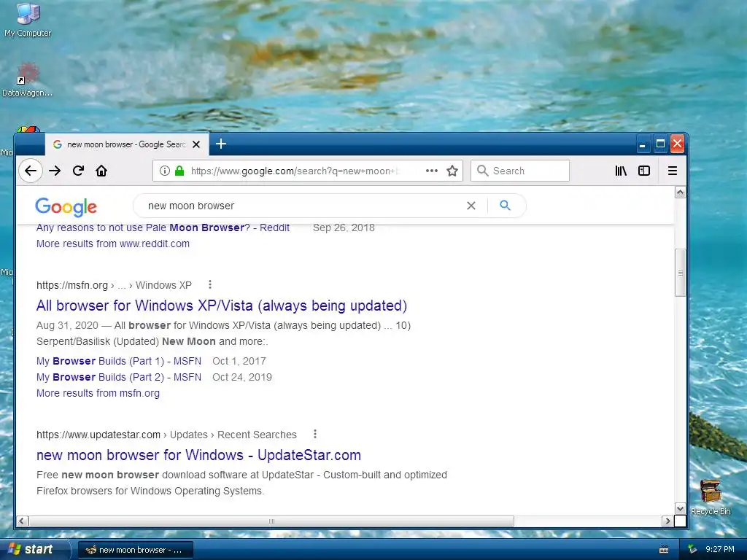Viewport: 747px width, 560px height.
Task: Click the 9:27 PM taskbar clock
Action: (720, 550)
